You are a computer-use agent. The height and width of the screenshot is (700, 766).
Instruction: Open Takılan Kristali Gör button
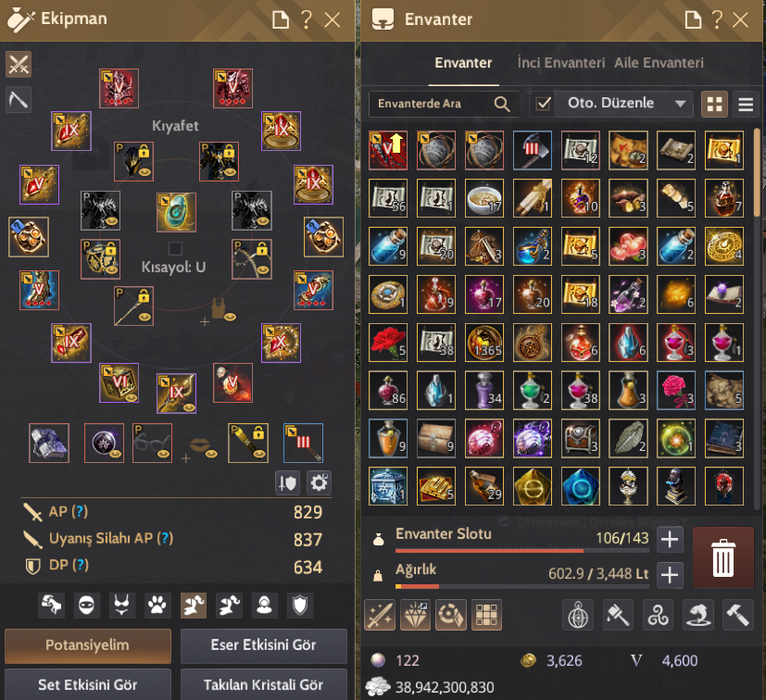pos(264,685)
